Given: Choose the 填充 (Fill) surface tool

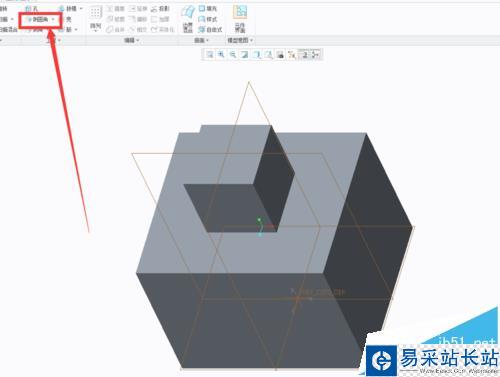Looking at the screenshot, I should [x=207, y=8].
